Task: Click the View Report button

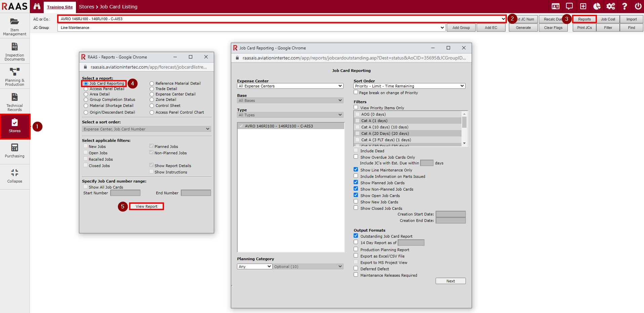Action: [147, 206]
